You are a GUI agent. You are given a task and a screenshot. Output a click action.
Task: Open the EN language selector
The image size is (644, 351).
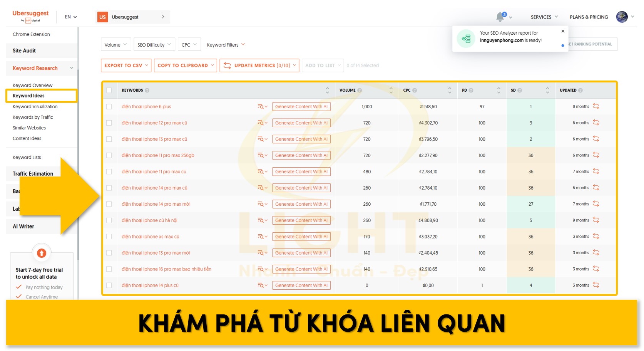[71, 17]
